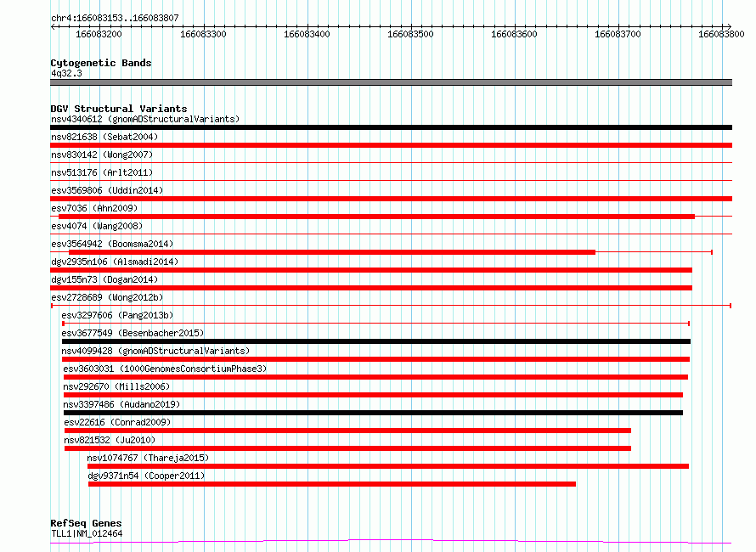This screenshot has height=552, width=756.
Task: Click the red bar under dgv2935n106
Action: pyautogui.click(x=371, y=270)
